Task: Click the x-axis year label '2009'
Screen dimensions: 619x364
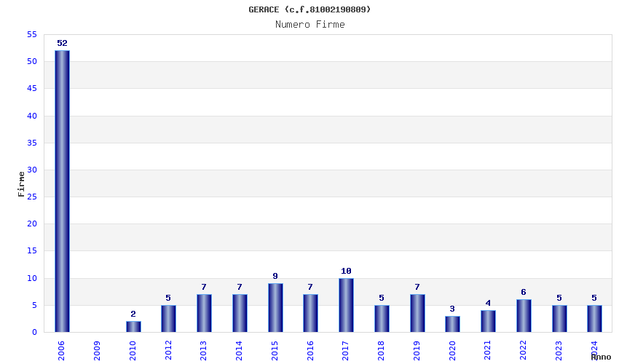Action: [97, 351]
